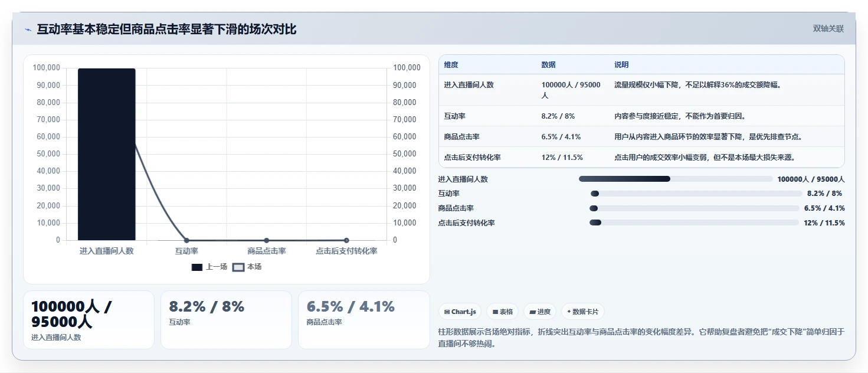Toggle the 本场 legend item in the chart
Image resolution: width=868 pixels, height=373 pixels.
coord(247,267)
